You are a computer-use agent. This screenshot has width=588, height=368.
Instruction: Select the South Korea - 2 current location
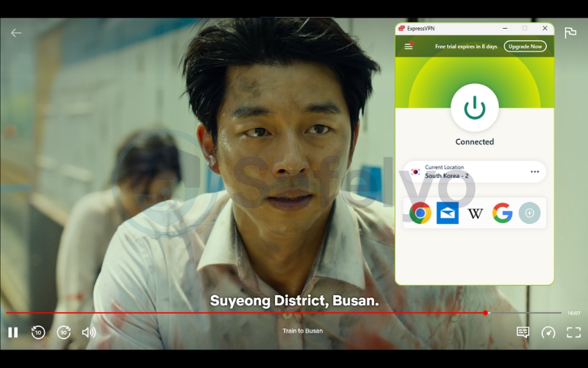[474, 171]
